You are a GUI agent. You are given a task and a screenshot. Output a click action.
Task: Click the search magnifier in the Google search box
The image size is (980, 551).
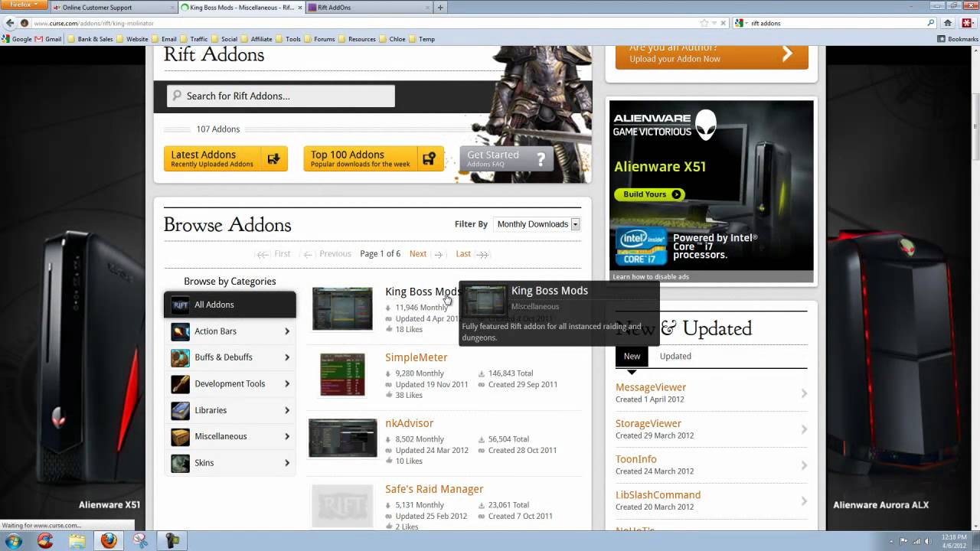931,23
